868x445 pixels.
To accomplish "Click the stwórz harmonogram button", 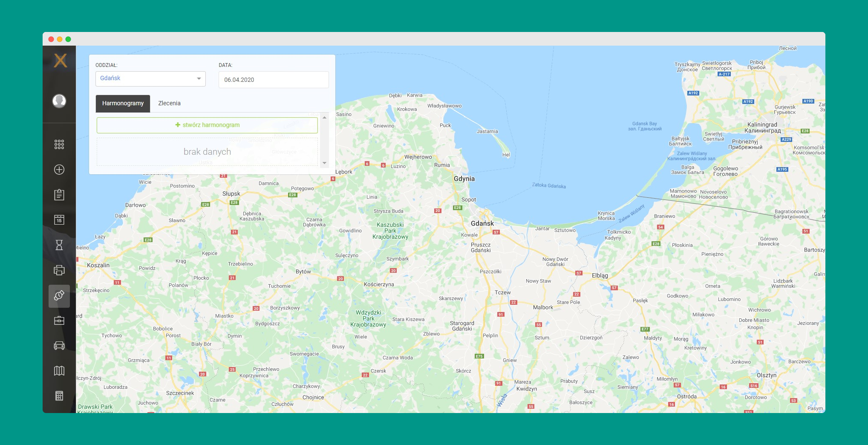I will (x=207, y=125).
